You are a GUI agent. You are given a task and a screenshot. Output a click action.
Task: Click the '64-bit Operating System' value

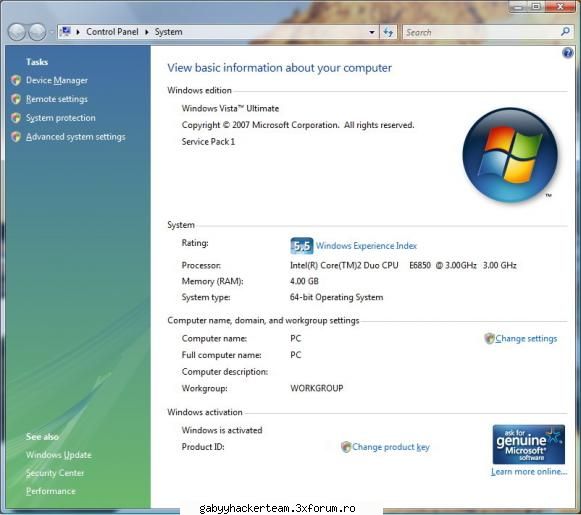336,297
